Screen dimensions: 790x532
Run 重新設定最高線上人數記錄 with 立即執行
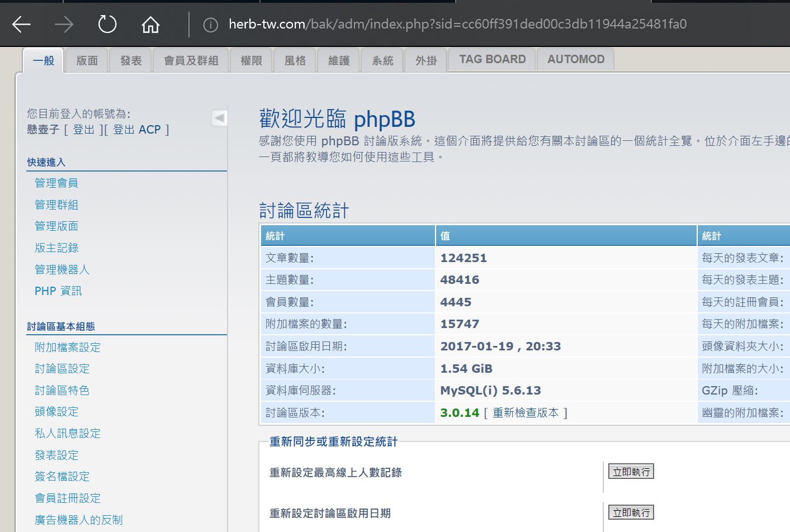click(631, 472)
